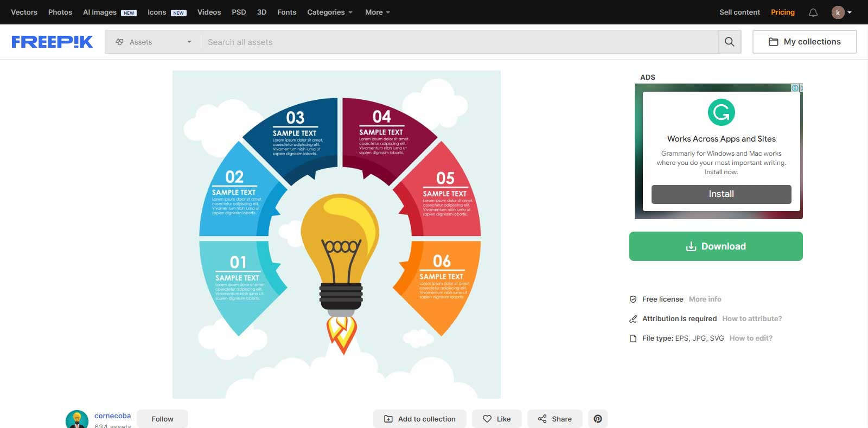
Task: Click the Free license text
Action: click(x=662, y=299)
